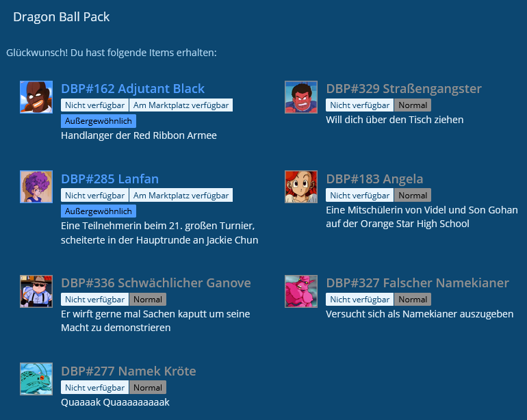Select the DBP#327 Falscher Namekianer title
The width and height of the screenshot is (527, 420).
(417, 283)
